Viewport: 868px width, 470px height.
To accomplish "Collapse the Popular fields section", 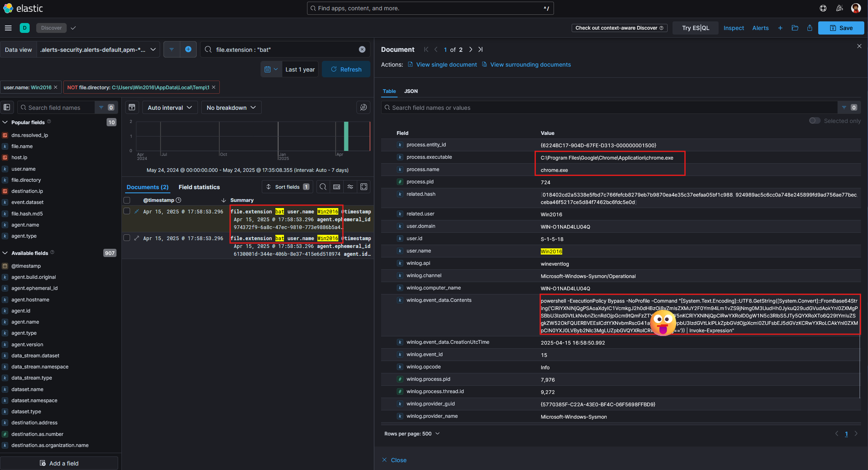I will (5, 122).
